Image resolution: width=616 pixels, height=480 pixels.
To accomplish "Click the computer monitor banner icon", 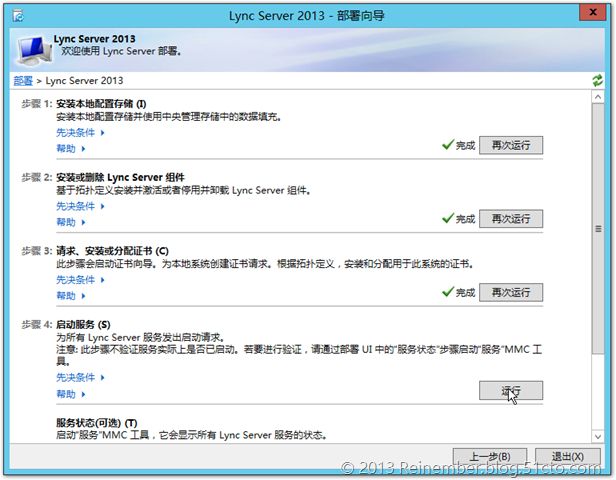I will pyautogui.click(x=34, y=50).
